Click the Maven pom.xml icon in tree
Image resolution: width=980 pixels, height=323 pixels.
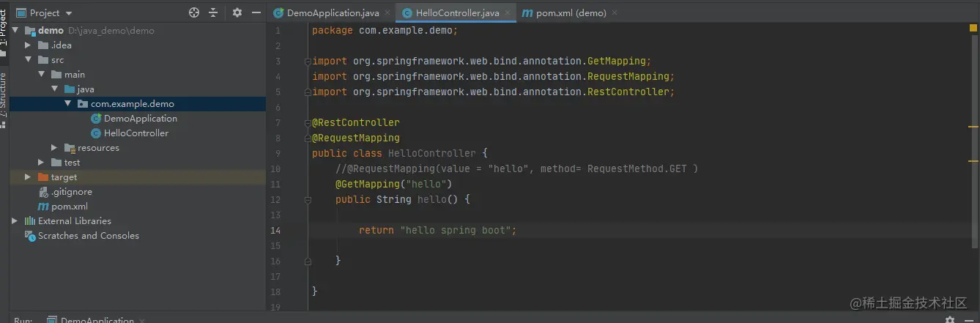coord(43,207)
